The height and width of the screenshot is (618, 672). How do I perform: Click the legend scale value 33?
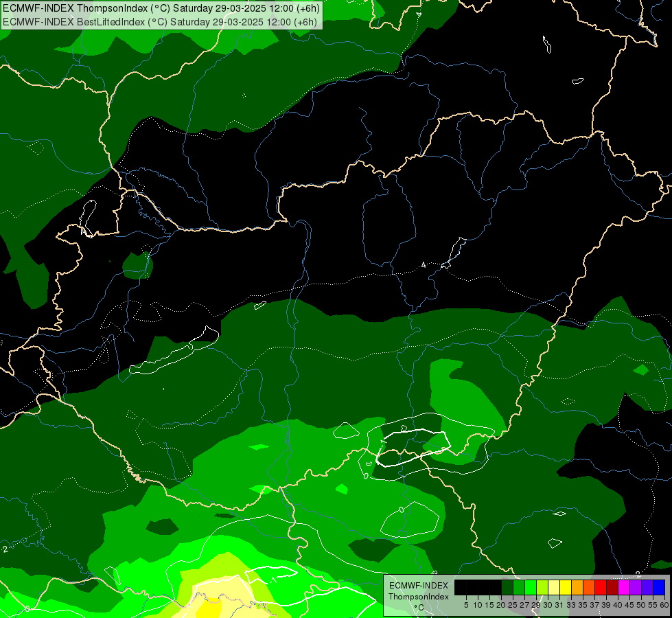coord(571,605)
